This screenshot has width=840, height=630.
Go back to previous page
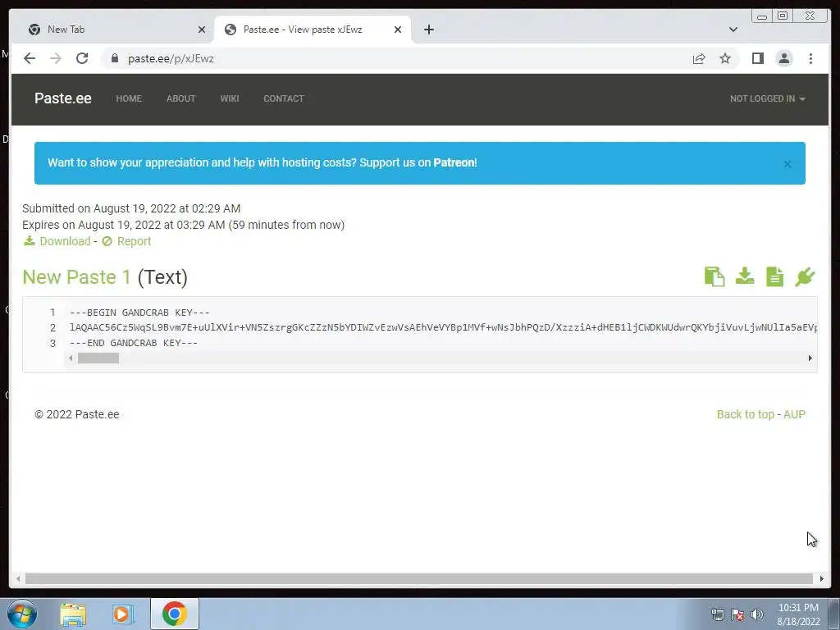30,58
